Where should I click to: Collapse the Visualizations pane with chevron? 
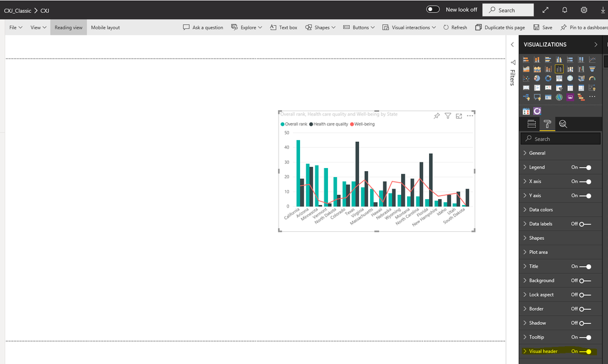tap(596, 44)
